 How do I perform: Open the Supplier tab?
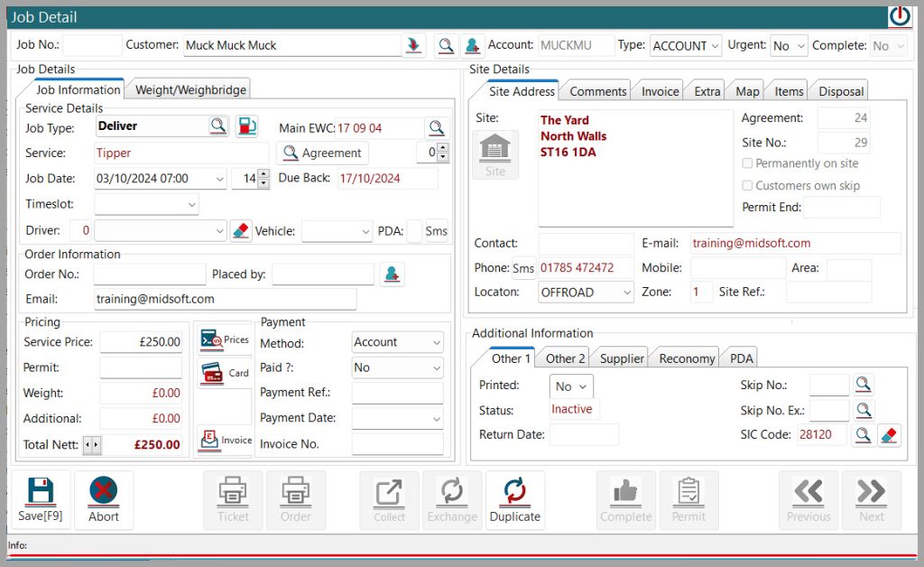pyautogui.click(x=622, y=358)
